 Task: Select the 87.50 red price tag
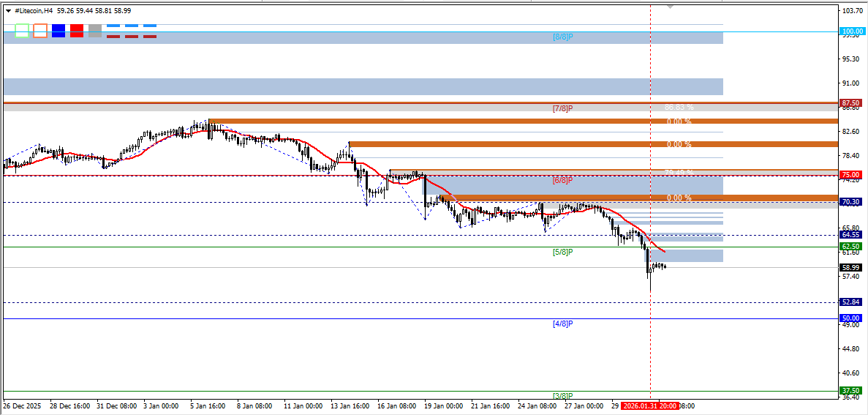[x=850, y=103]
